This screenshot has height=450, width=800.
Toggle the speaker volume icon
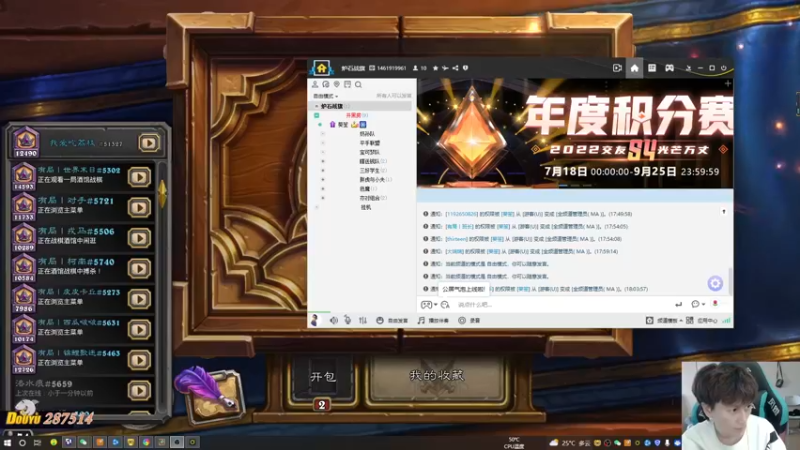point(333,320)
